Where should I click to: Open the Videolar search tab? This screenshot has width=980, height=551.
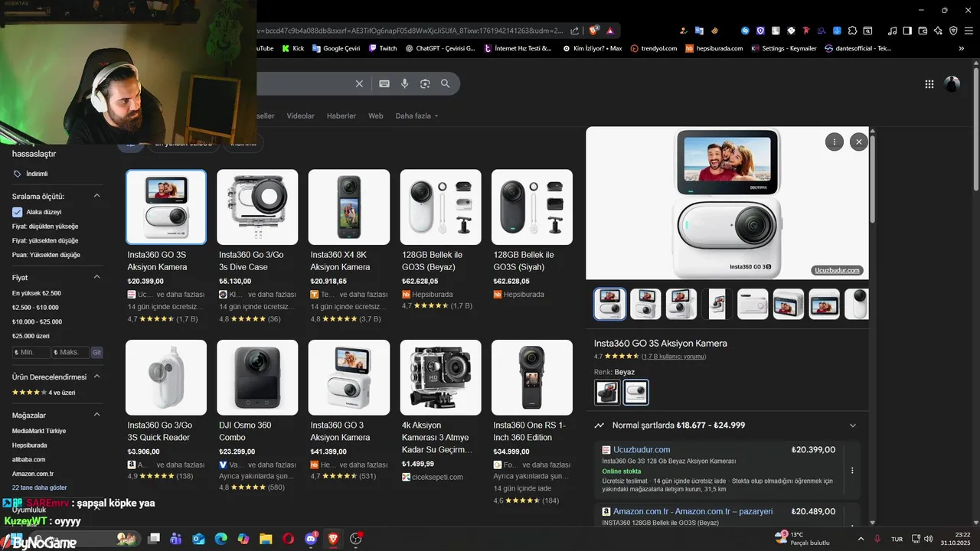point(300,116)
